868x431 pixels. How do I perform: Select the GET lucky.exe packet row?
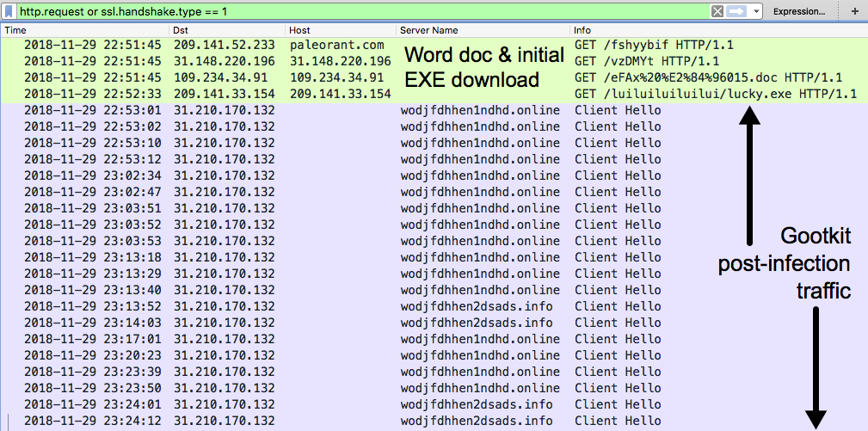[434, 94]
